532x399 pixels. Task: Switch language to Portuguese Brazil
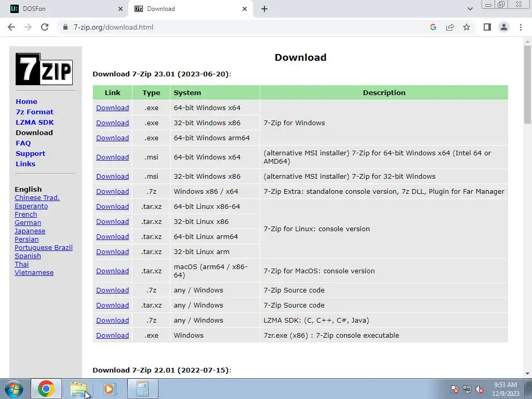pos(44,248)
